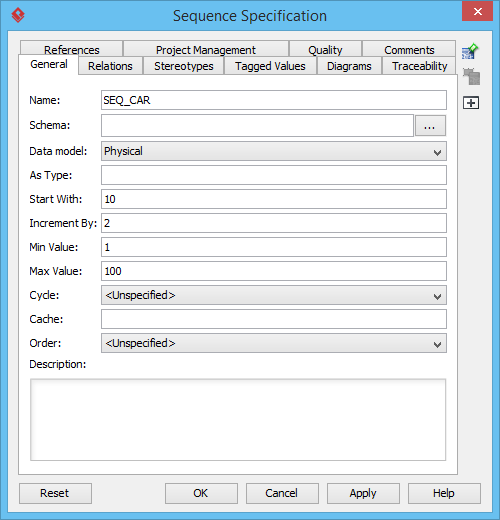Click the empty Cache input field
500x520 pixels.
(274, 319)
